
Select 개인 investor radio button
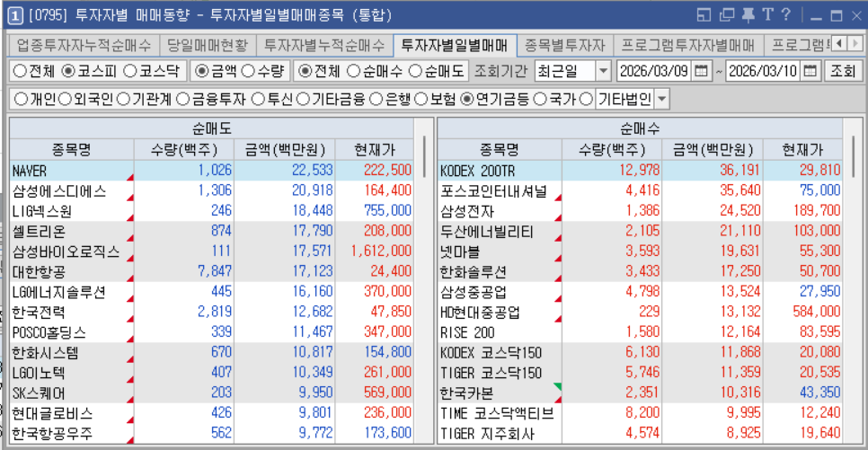[21, 99]
